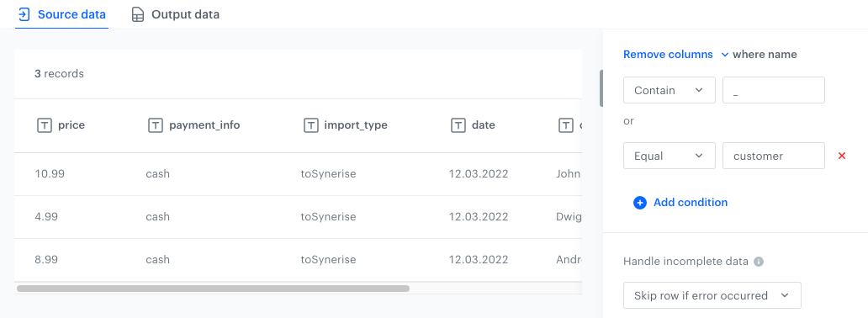
Task: Click the text type icon beside price
Action: coord(45,125)
